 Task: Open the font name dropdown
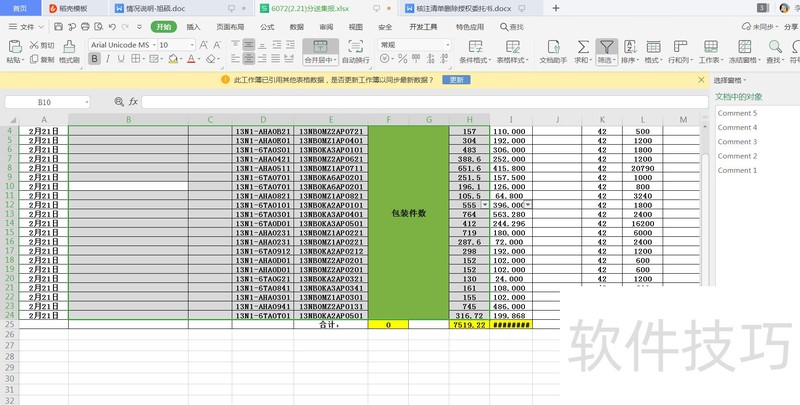click(x=154, y=45)
